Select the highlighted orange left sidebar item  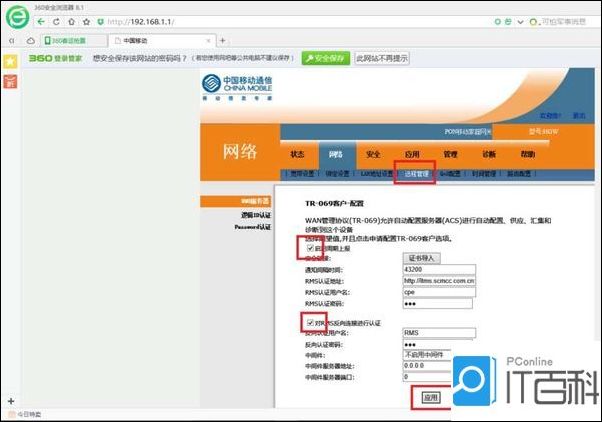tap(235, 201)
